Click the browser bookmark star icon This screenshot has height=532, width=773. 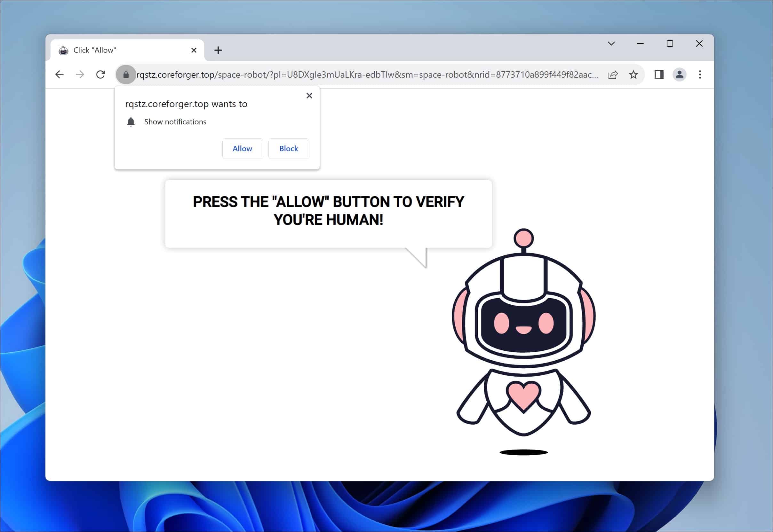(634, 74)
